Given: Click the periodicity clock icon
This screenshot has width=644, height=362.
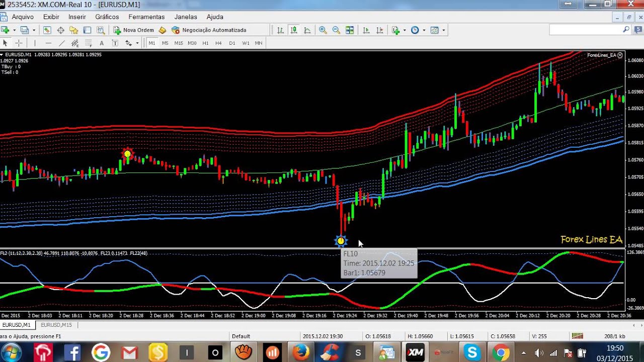Looking at the screenshot, I should [x=415, y=30].
